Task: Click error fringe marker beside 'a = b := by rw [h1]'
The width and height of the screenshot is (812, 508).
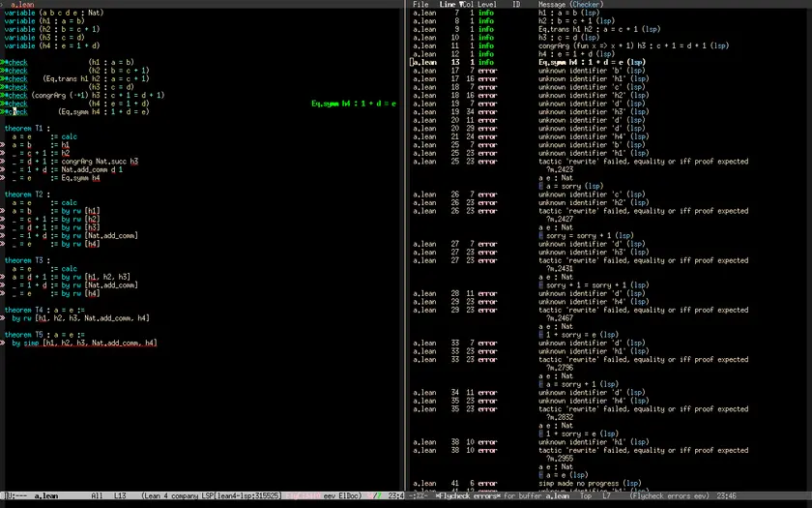Action: pyautogui.click(x=3, y=211)
